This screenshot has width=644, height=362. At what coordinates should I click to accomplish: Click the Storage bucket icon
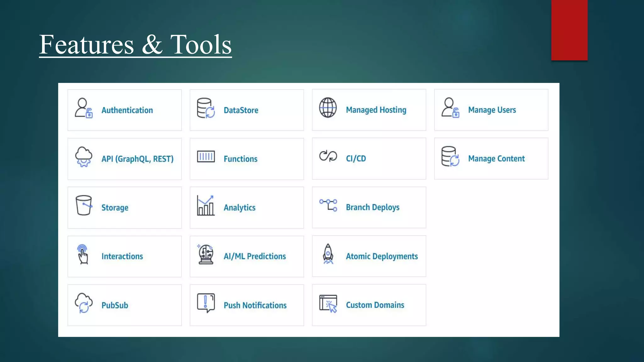pyautogui.click(x=84, y=206)
